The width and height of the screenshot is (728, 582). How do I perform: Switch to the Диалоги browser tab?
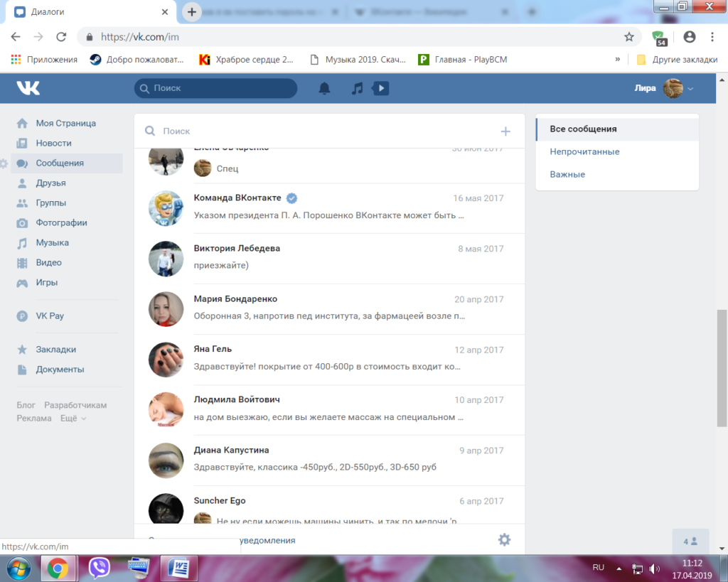pos(91,12)
